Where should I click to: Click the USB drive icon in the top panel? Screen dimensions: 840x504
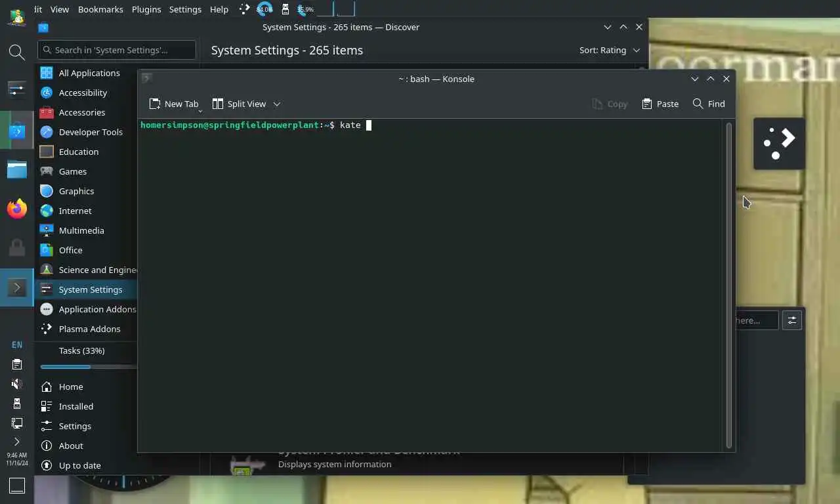pos(285,9)
